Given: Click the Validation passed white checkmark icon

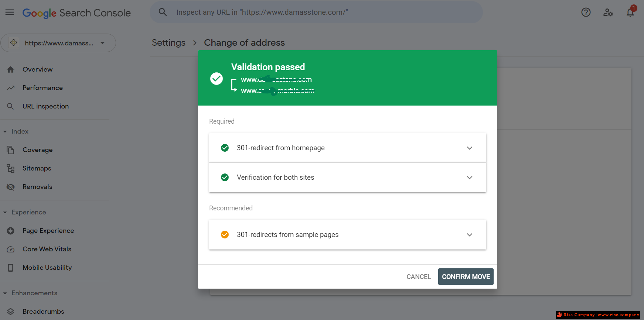Looking at the screenshot, I should [217, 79].
